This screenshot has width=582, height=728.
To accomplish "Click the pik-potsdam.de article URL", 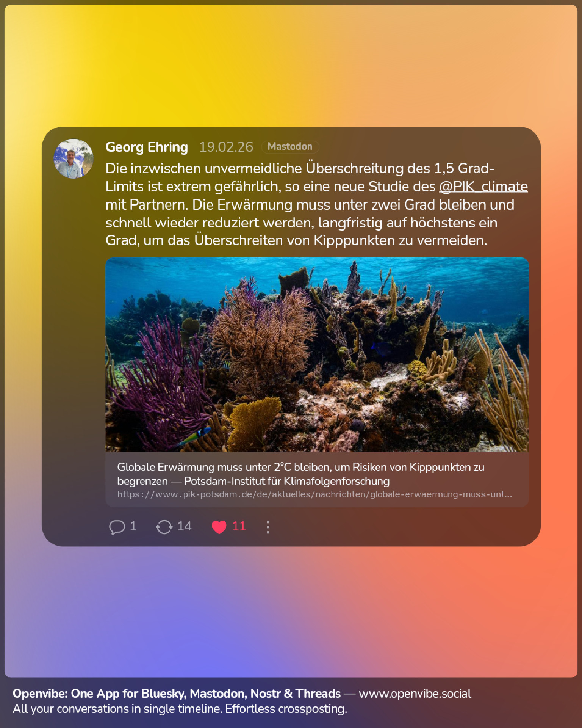I will point(314,494).
